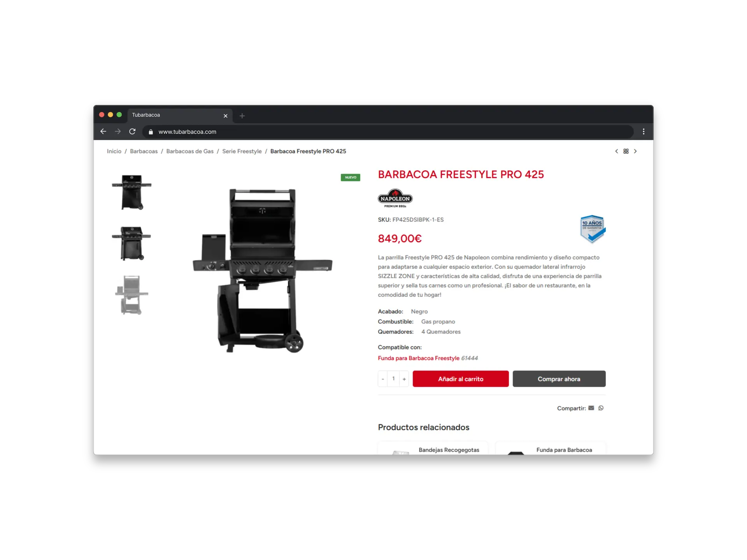
Task: Open a new browser tab
Action: tap(242, 115)
